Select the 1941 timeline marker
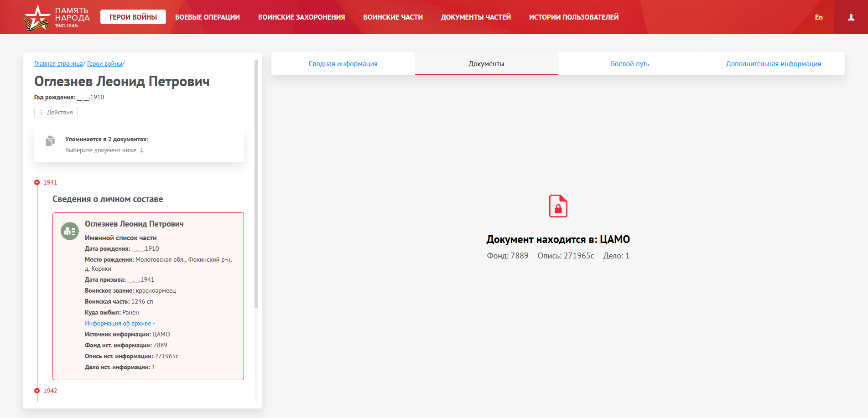 click(x=37, y=182)
